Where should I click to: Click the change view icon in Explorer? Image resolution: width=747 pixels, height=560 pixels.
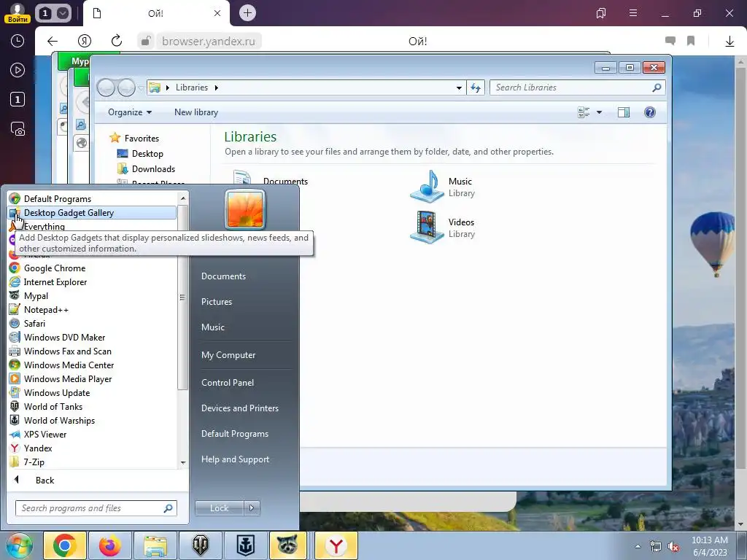[x=584, y=112]
